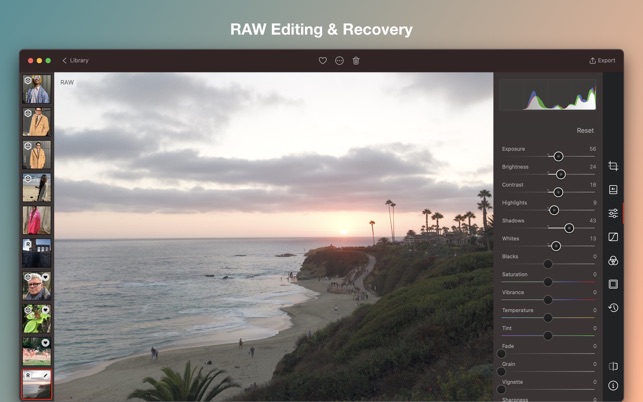This screenshot has height=402, width=643.
Task: Click the Shadows slider handle
Action: click(x=569, y=228)
